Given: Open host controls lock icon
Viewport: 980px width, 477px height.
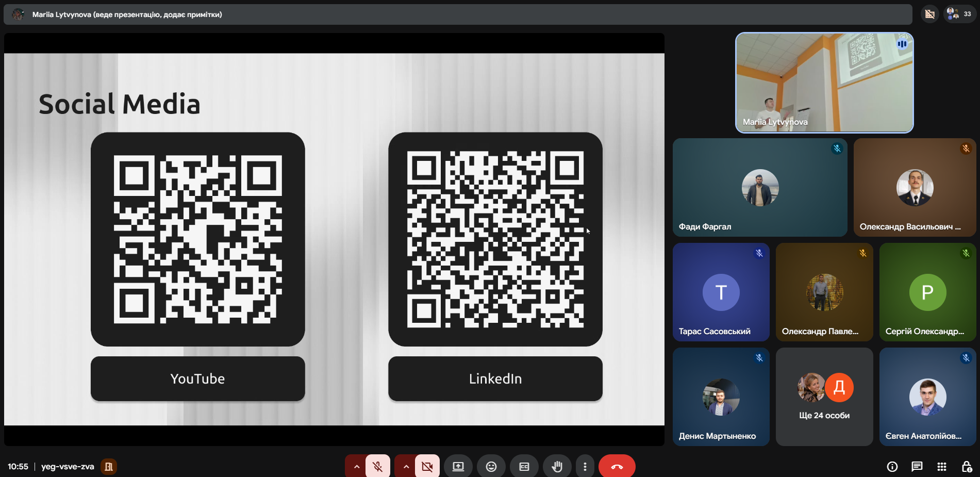Looking at the screenshot, I should pyautogui.click(x=967, y=467).
